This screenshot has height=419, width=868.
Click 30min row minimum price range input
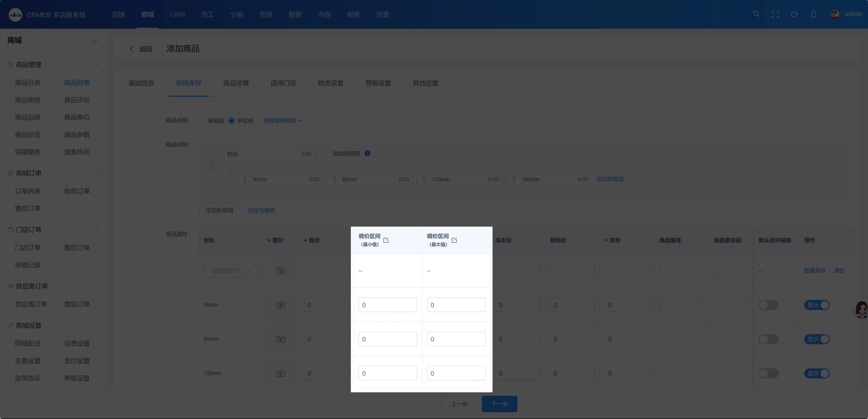tap(388, 305)
